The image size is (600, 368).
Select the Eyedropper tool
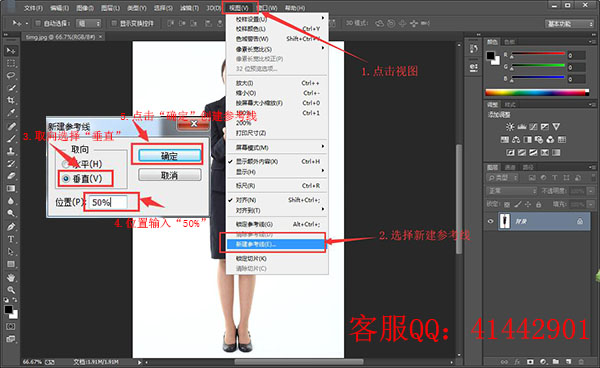(x=11, y=113)
